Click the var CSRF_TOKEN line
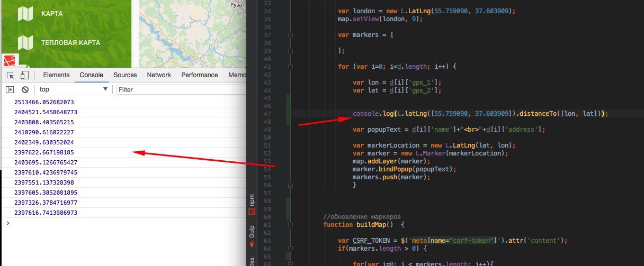The height and width of the screenshot is (266, 644). pos(453,240)
